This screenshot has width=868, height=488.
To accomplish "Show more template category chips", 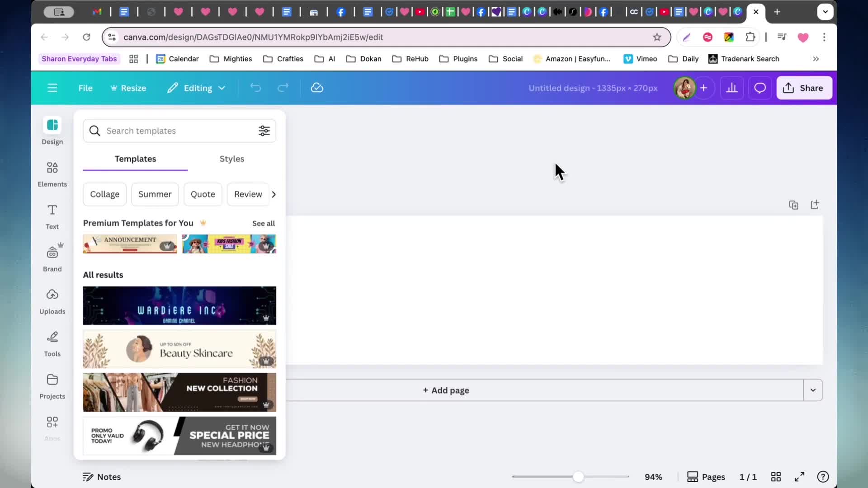I will click(x=274, y=194).
